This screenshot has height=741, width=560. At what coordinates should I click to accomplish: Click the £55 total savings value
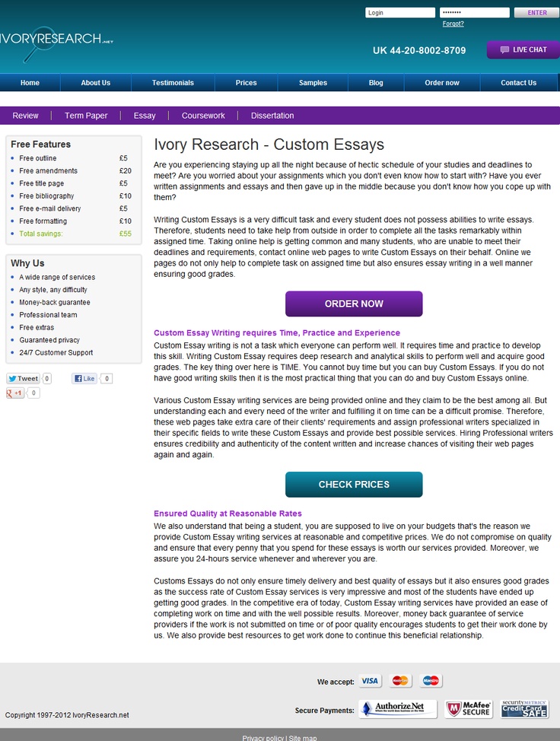click(126, 234)
